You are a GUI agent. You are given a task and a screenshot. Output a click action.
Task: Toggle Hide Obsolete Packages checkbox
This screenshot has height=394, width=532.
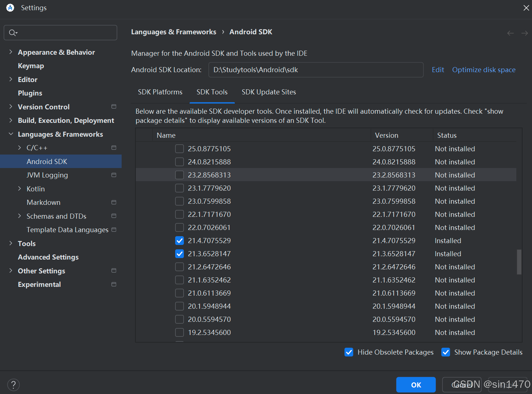[349, 352]
